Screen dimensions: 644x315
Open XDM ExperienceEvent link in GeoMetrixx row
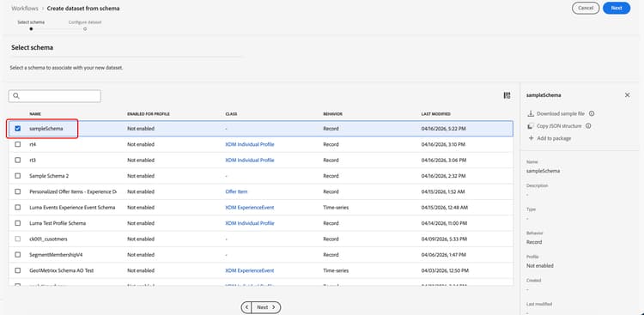250,270
